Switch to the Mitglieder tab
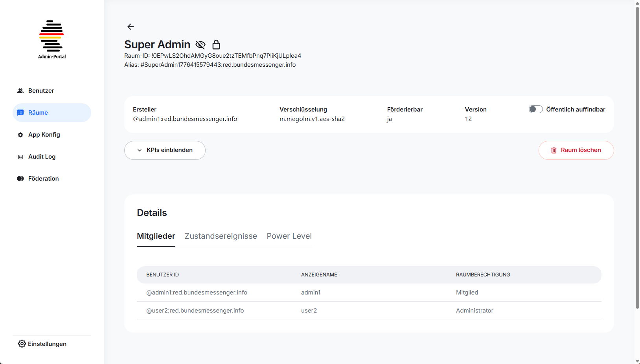Image resolution: width=640 pixels, height=364 pixels. pos(156,236)
